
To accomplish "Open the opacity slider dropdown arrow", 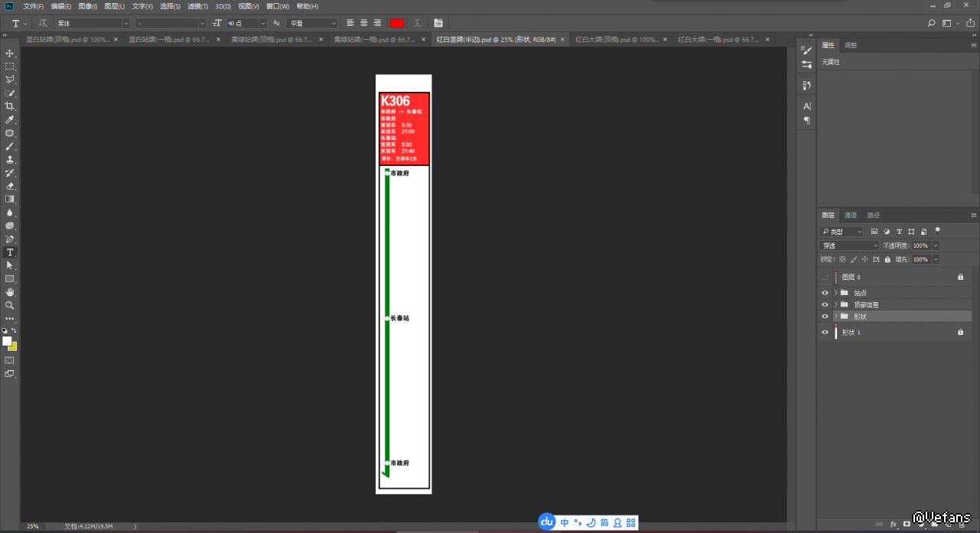I will (x=936, y=245).
